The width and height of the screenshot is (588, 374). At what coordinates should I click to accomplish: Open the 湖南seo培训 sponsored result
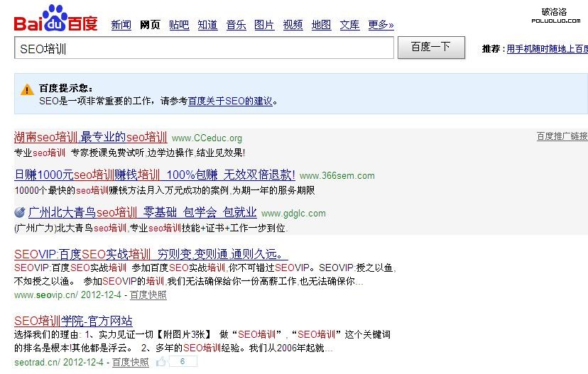tap(90, 137)
